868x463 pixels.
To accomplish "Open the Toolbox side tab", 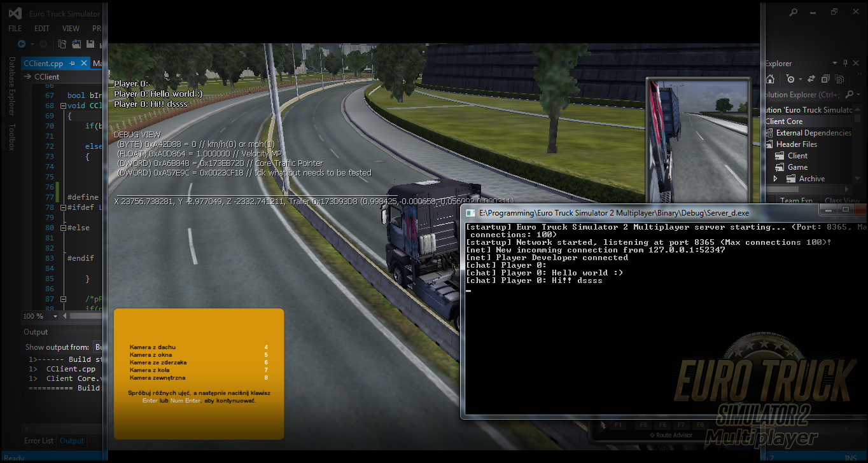I will [11, 137].
